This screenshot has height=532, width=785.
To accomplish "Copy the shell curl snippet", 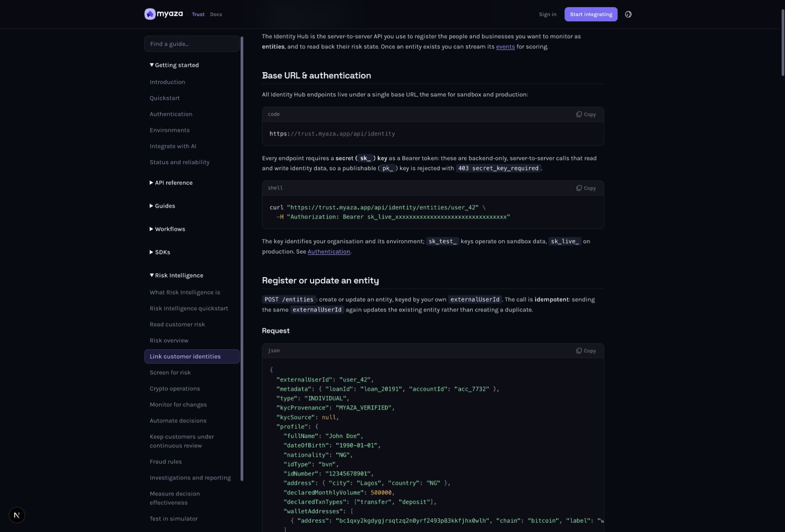I will 586,188.
